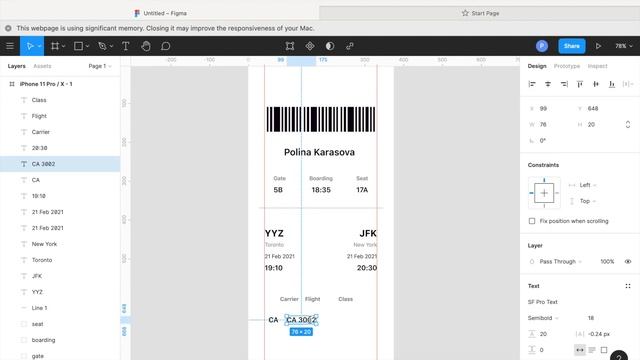Toggle layer visibility eye icon
The image size is (640, 360).
click(x=628, y=262)
